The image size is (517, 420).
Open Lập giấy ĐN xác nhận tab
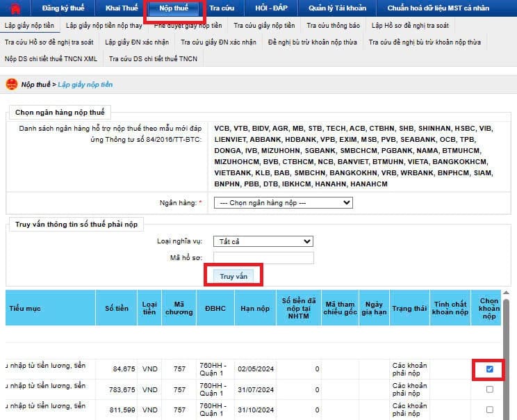[137, 42]
